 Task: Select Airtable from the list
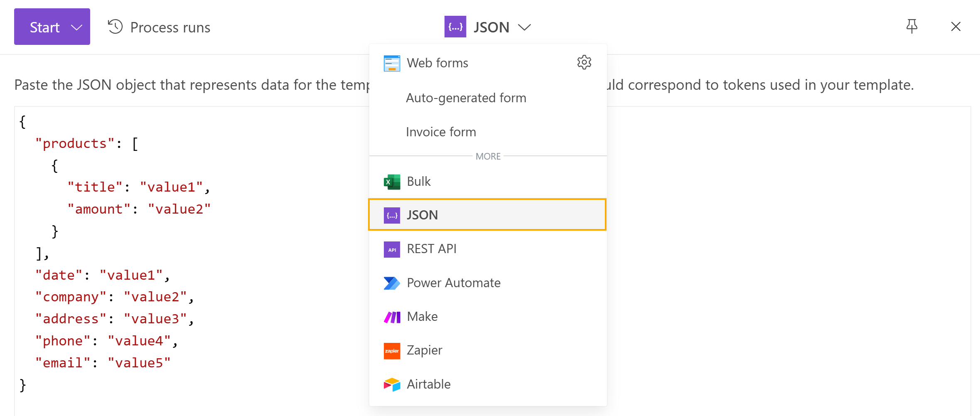click(488, 384)
